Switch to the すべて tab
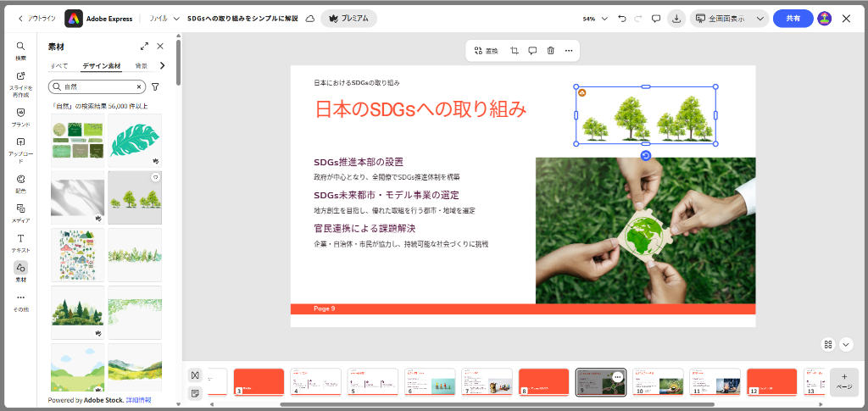868x411 pixels. (59, 65)
